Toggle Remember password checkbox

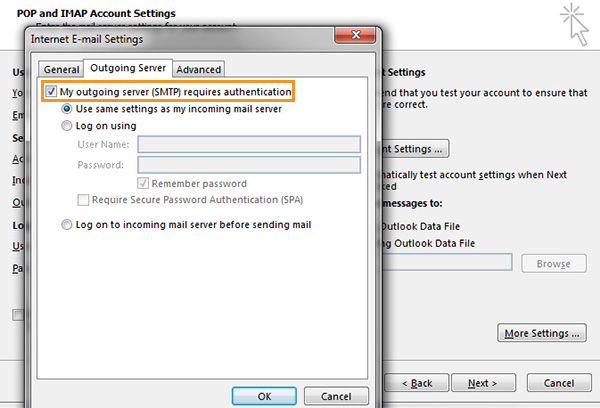click(143, 183)
